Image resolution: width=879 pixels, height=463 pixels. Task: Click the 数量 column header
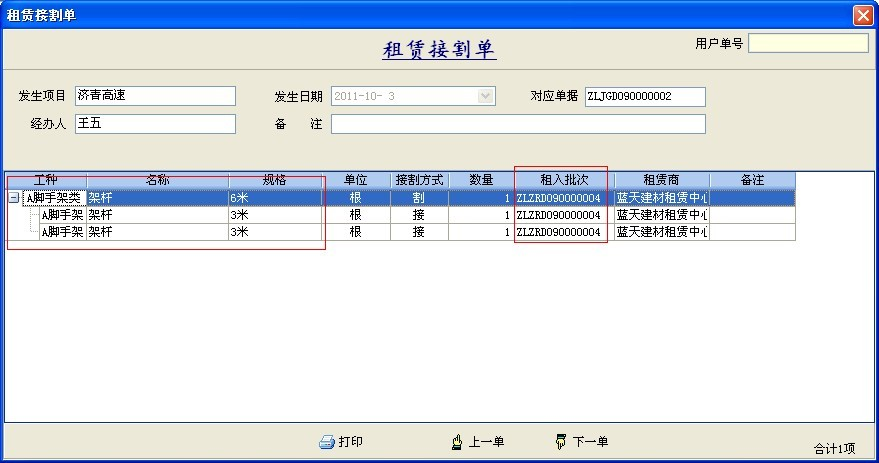(x=481, y=180)
